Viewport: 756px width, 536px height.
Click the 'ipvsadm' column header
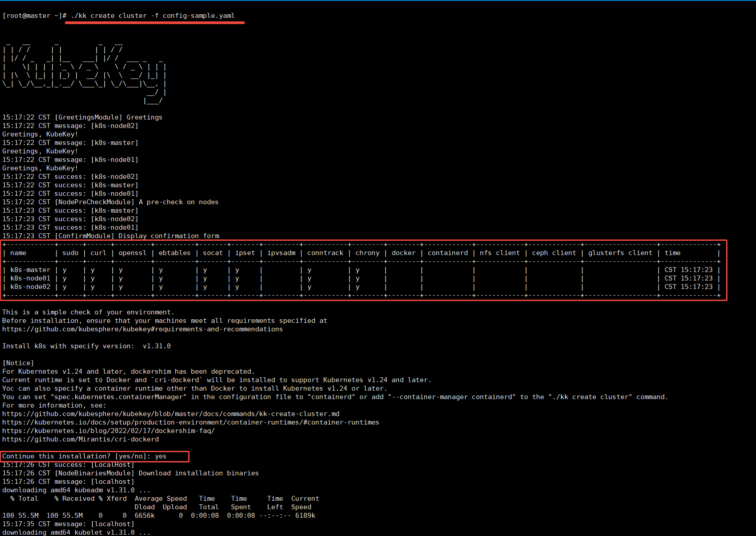coord(281,253)
